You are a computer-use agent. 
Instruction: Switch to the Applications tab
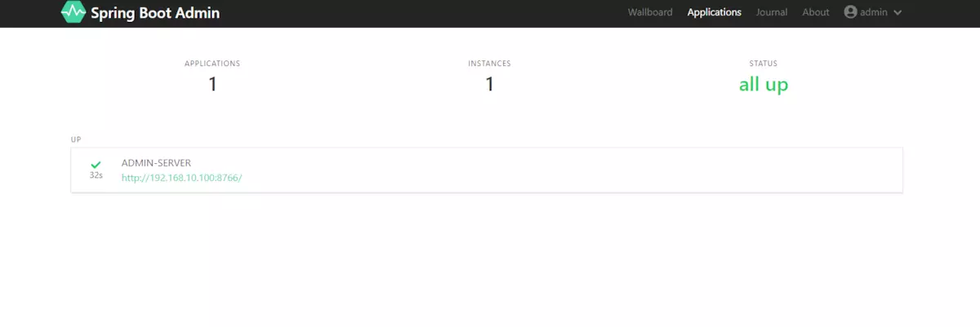pyautogui.click(x=715, y=12)
